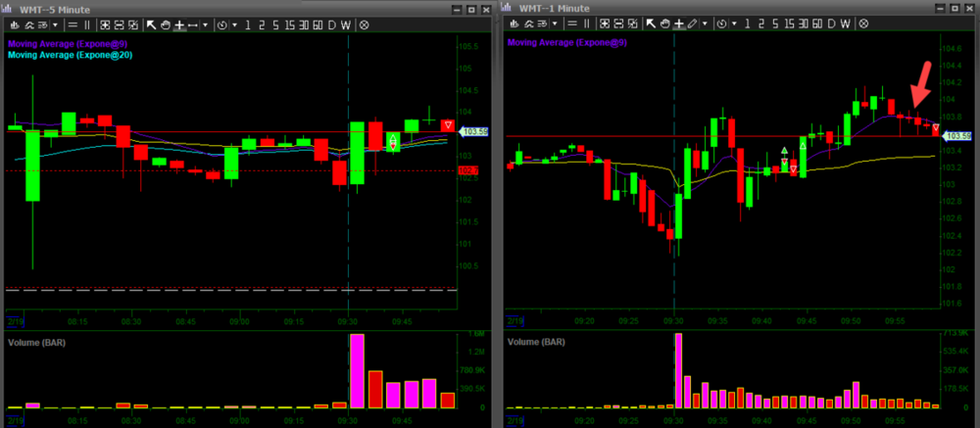The image size is (980, 428).
Task: Click the 103.59 price marker on 1 Minute chart
Action: 958,137
